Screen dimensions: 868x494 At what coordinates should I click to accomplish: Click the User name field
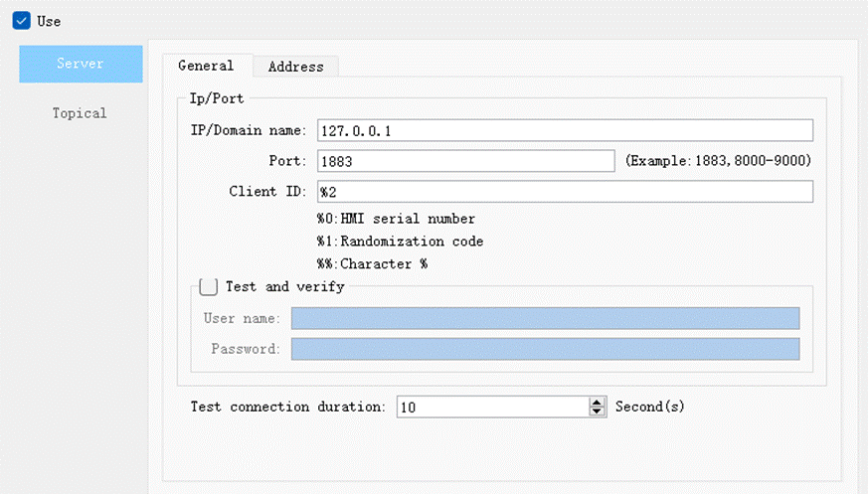coord(545,318)
